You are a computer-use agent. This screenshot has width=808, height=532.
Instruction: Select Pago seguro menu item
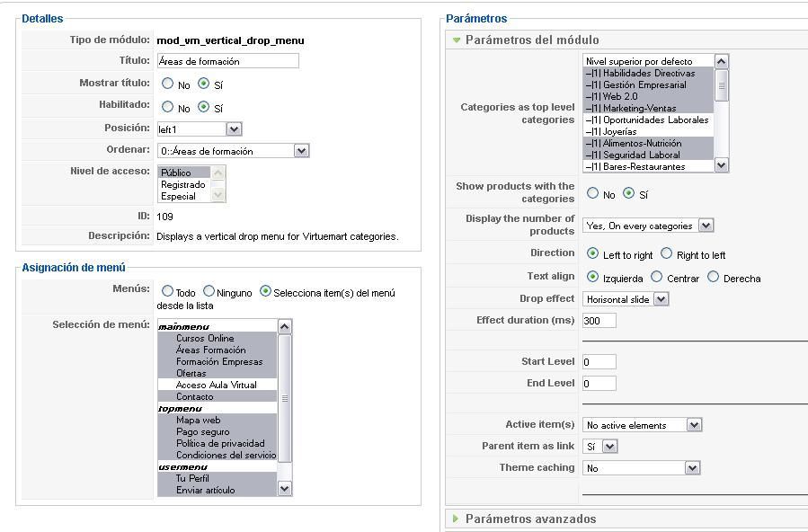point(218,431)
